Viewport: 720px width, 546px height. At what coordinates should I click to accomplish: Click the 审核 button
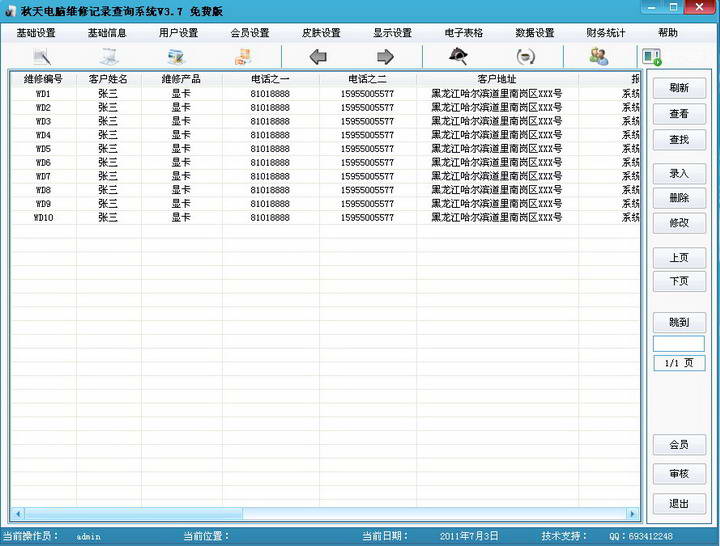click(x=679, y=473)
